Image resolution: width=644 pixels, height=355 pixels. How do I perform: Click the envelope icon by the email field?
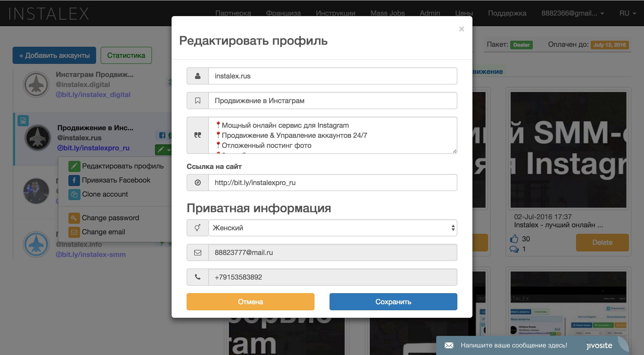pyautogui.click(x=198, y=252)
